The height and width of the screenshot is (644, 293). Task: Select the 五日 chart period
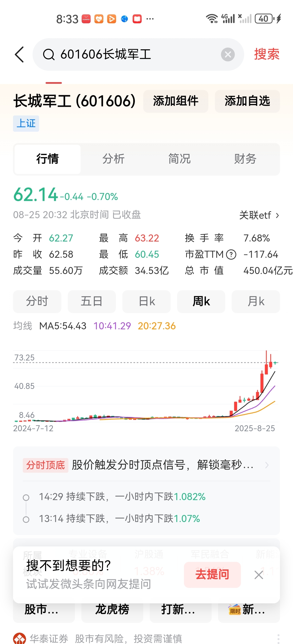[x=92, y=301]
